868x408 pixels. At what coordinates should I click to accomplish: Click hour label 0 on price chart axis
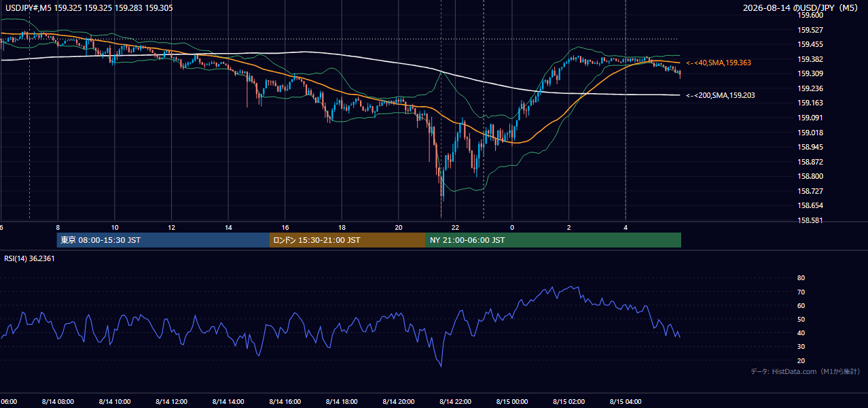pyautogui.click(x=512, y=227)
